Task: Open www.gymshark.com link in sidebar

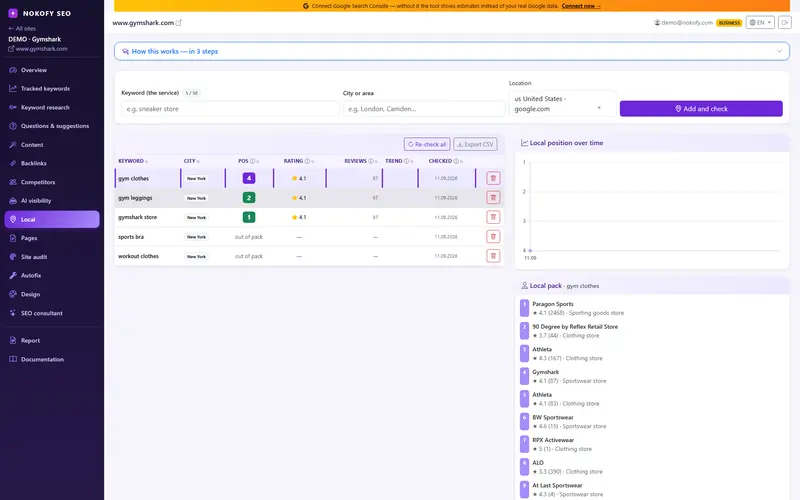Action: pos(38,48)
